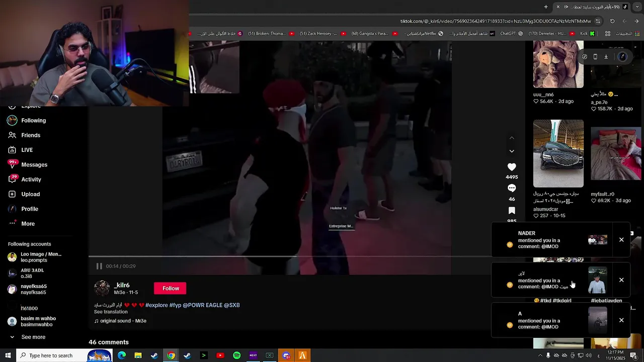Pause the video playback
Viewport: 644px width, 362px height.
coord(99,266)
